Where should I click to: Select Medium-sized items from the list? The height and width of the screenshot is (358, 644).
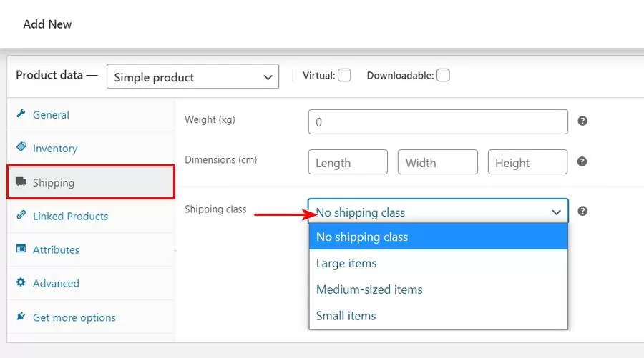click(369, 289)
